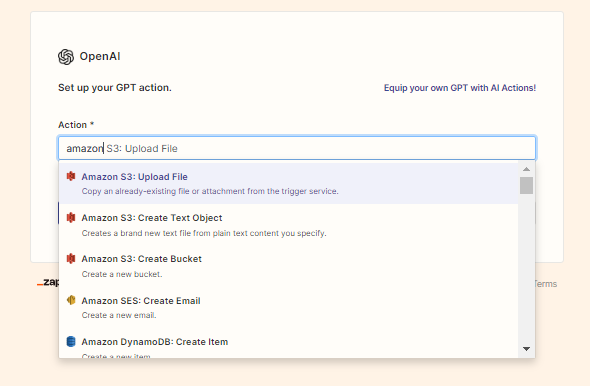Pick Amazon S3: Create Bucket action
Viewport: 590px width, 386px height.
(x=288, y=266)
